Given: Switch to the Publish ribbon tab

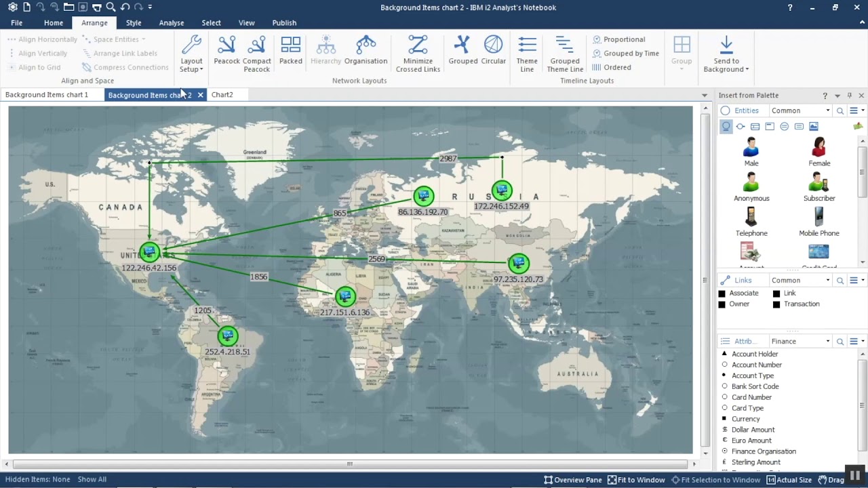Looking at the screenshot, I should (284, 23).
